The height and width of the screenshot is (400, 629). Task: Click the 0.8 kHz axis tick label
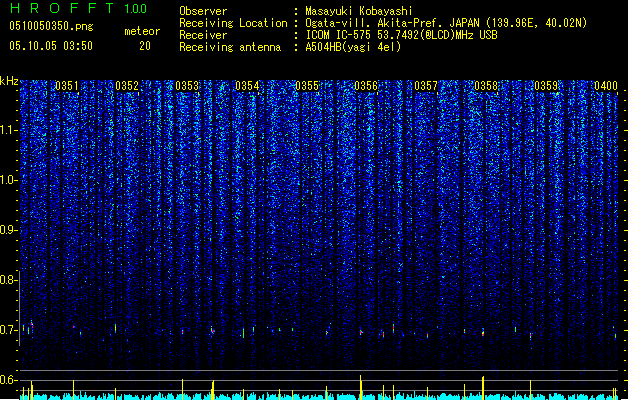(8, 280)
